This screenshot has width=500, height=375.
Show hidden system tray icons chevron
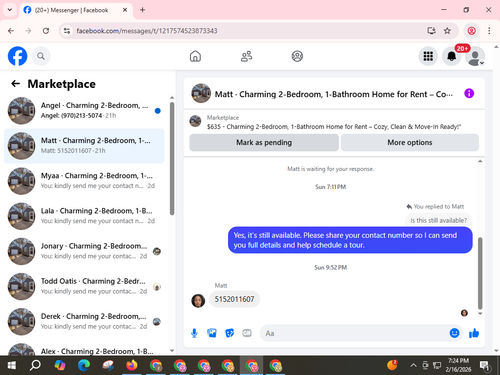pos(413,365)
